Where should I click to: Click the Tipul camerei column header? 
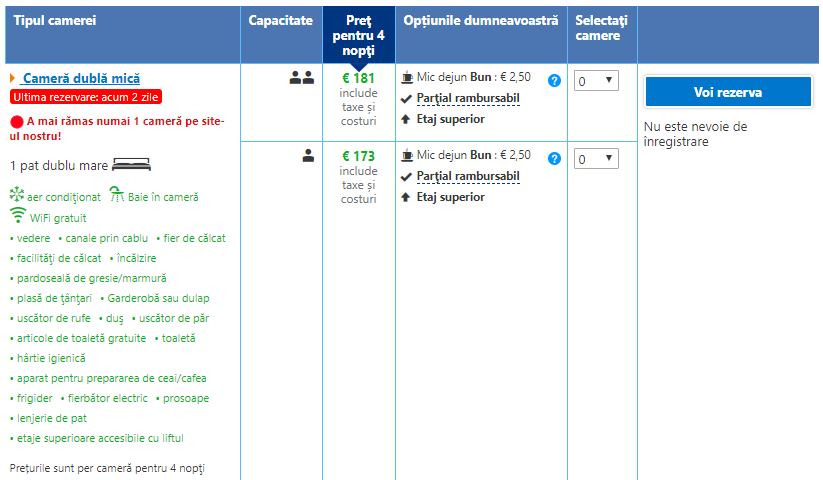[x=55, y=21]
